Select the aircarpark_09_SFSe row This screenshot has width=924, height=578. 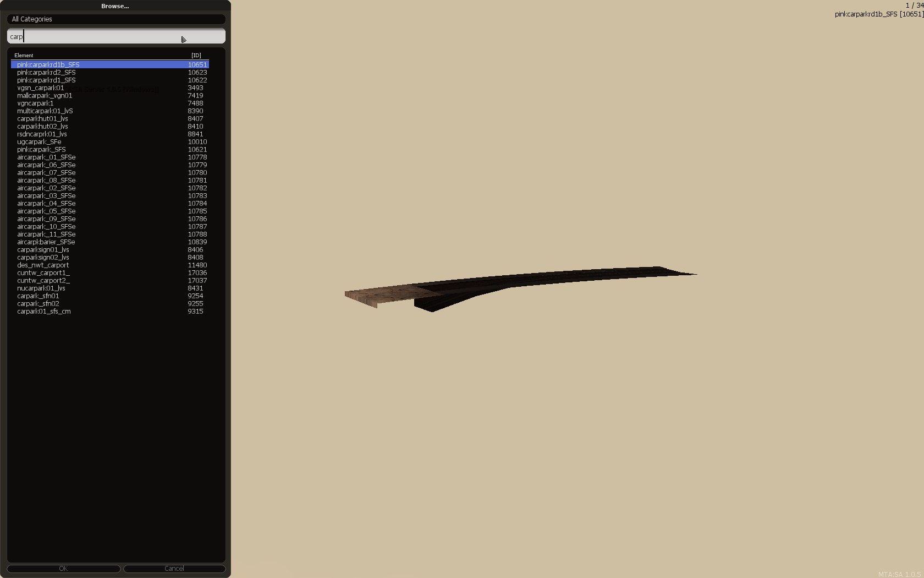point(110,219)
